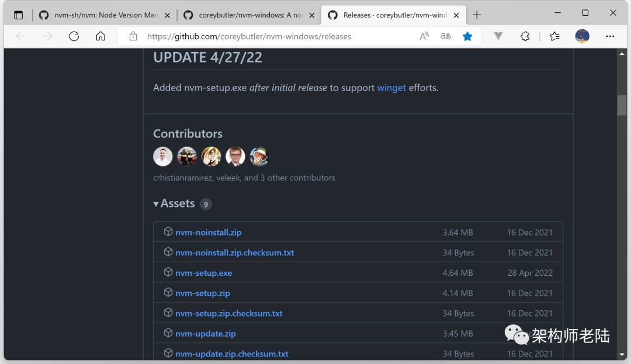Click the 28 Apr 2022 date
Screen dimensions: 631x364
click(x=530, y=273)
